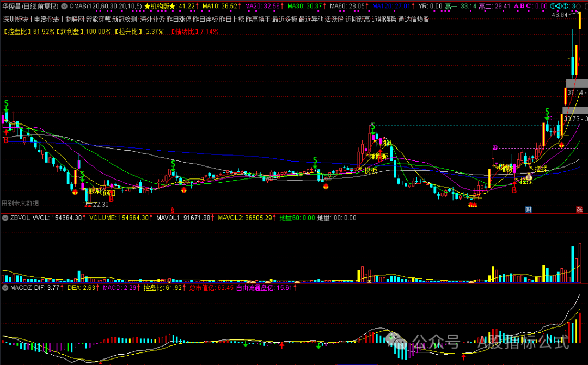Click the blue 财 marker icon
588x365 pixels.
[x=528, y=209]
